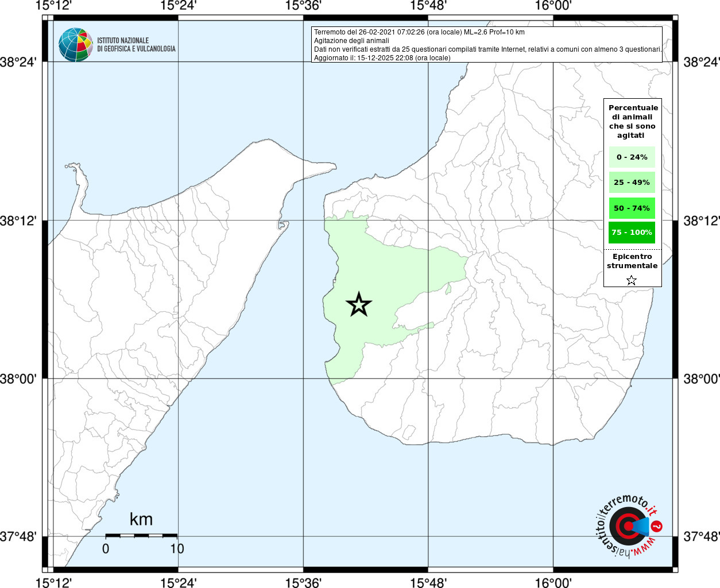Click right axis label 38°12'

pyautogui.click(x=701, y=220)
